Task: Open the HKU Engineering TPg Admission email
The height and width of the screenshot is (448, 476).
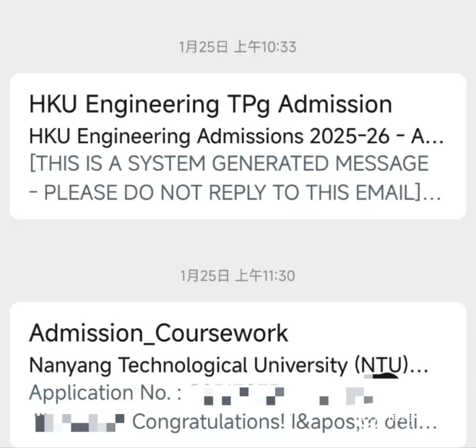Action: click(x=210, y=105)
